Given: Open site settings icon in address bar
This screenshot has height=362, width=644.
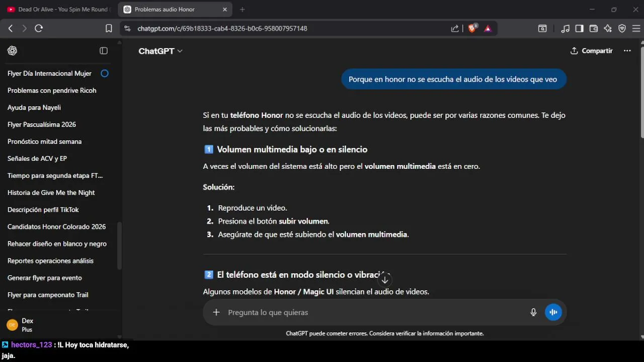Looking at the screenshot, I should (127, 29).
